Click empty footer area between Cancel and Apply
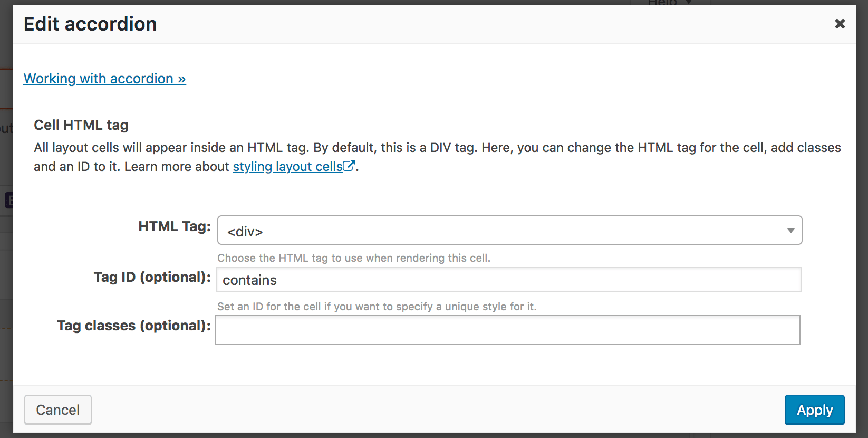The width and height of the screenshot is (868, 438). coord(438,410)
